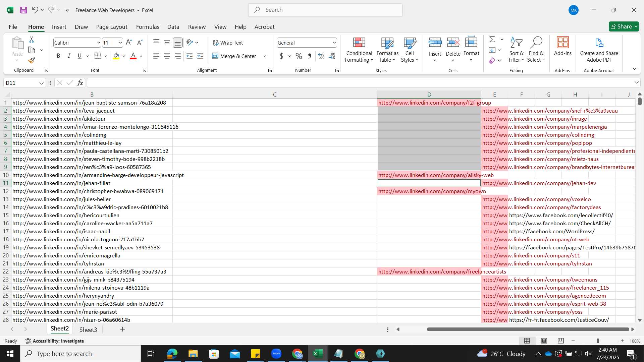Open Conditional Formatting menu
Image resolution: width=644 pixels, height=362 pixels.
click(x=359, y=50)
